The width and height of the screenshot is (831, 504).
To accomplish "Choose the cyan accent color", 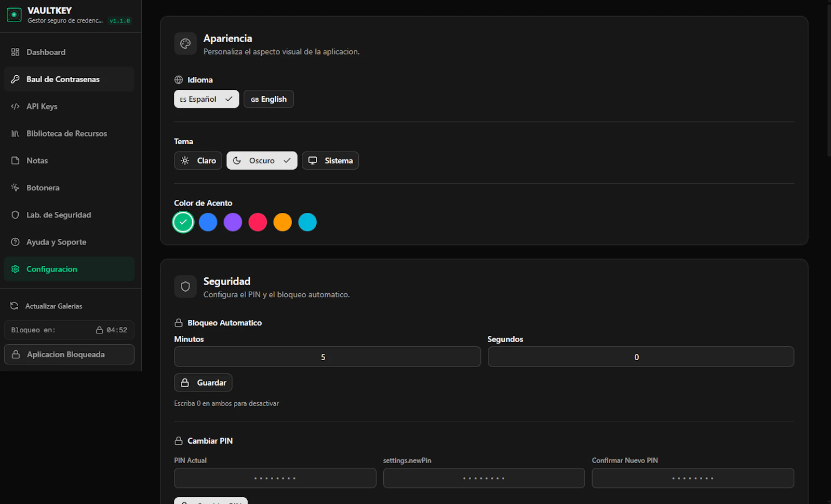I will tap(307, 222).
